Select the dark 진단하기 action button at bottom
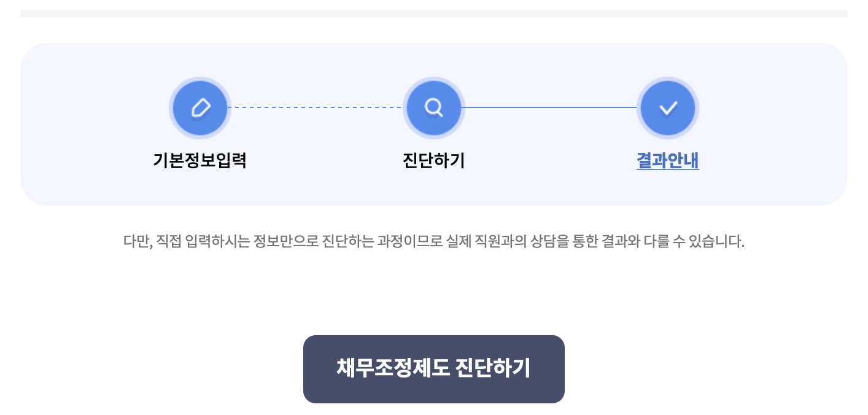The image size is (868, 415). (x=434, y=369)
